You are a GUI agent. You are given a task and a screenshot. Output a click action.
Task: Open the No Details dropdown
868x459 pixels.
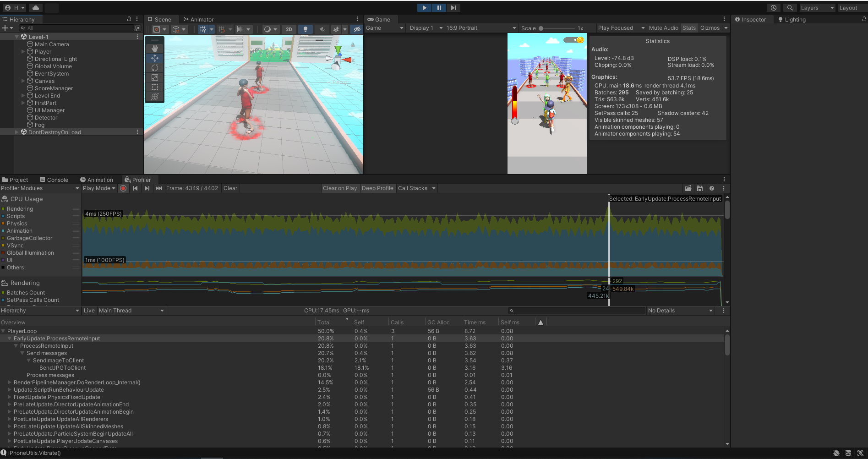tap(680, 311)
